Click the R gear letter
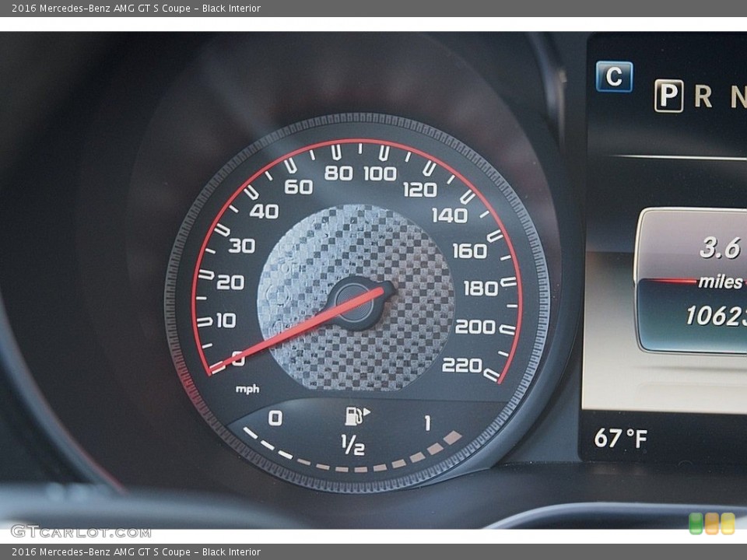This screenshot has height=560, width=747. point(703,96)
